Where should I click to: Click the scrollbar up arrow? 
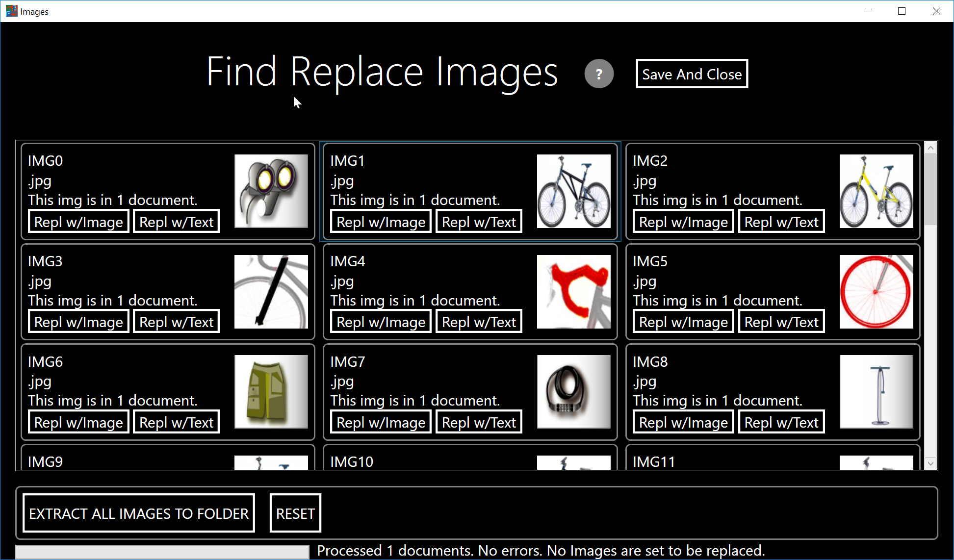(930, 148)
